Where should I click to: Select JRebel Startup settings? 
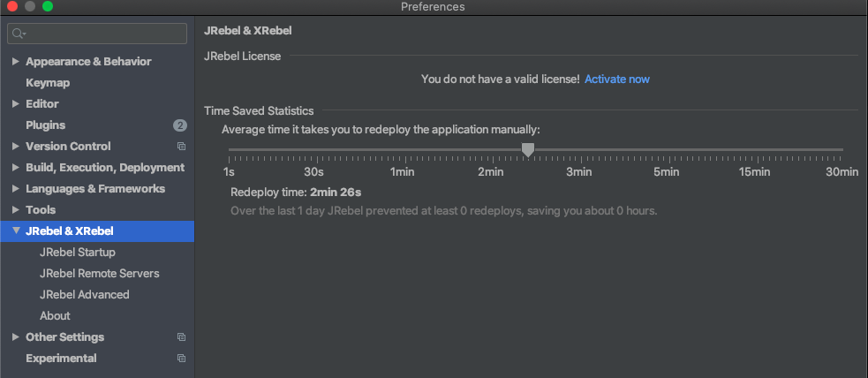tap(78, 253)
